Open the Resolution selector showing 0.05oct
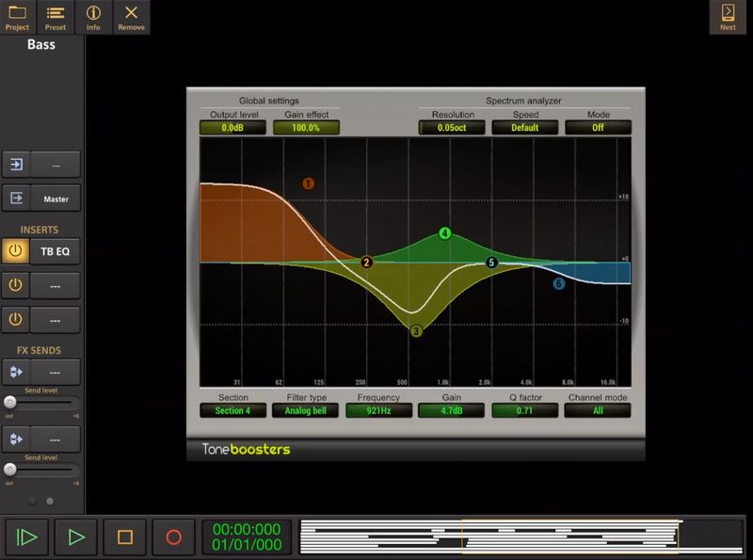 (x=450, y=127)
